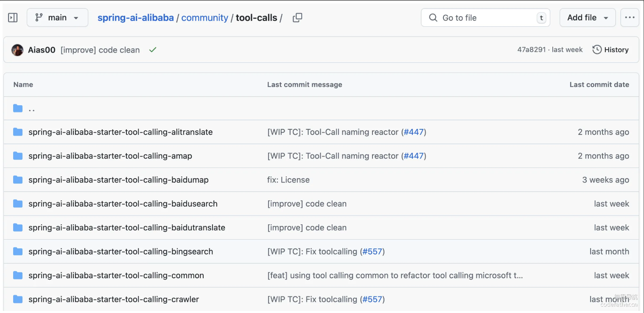
Task: Click folder icon for alitranslate directory
Action: pyautogui.click(x=18, y=132)
